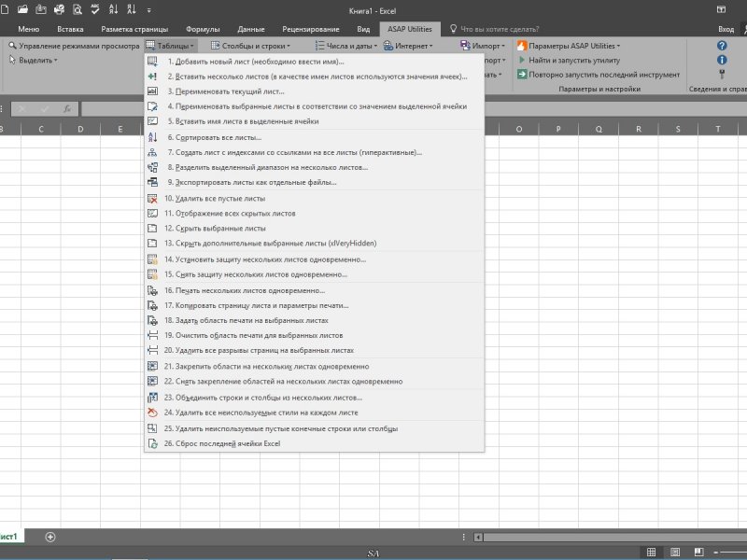Switch to the Формулы tab
This screenshot has width=747, height=560.
pyautogui.click(x=203, y=29)
